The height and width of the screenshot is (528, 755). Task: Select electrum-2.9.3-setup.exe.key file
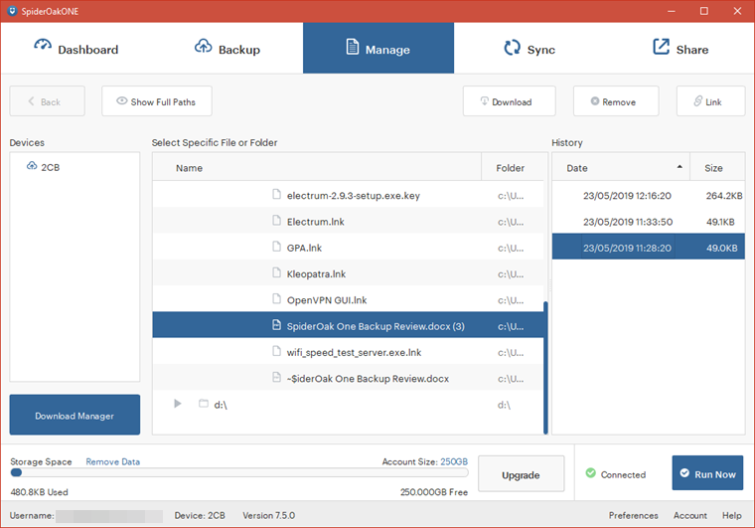348,195
